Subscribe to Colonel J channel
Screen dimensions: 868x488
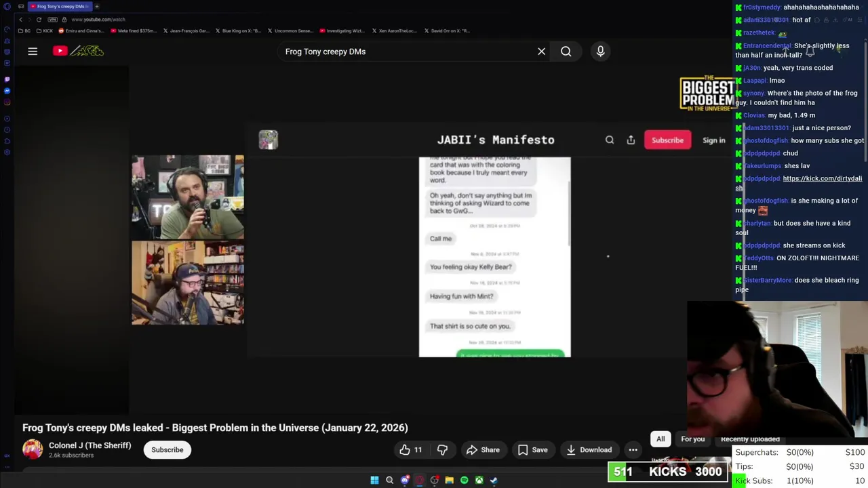(167, 450)
